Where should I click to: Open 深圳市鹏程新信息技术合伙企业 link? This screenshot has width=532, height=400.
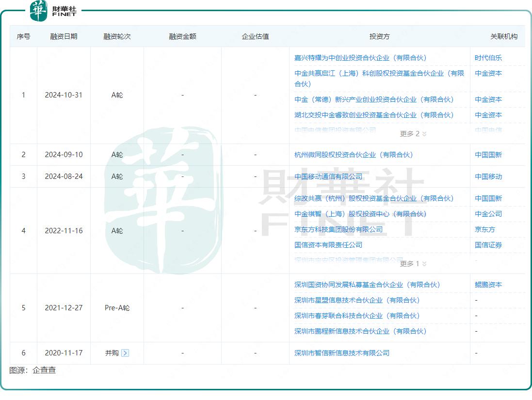point(360,331)
